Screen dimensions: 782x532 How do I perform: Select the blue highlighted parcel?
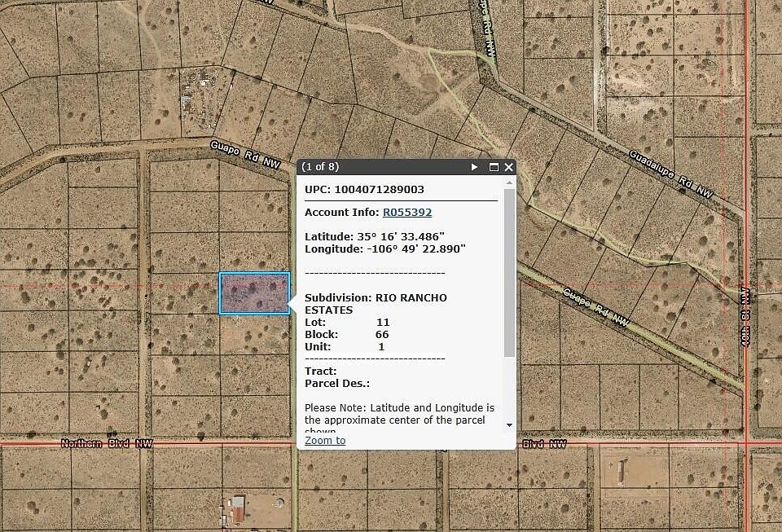254,293
